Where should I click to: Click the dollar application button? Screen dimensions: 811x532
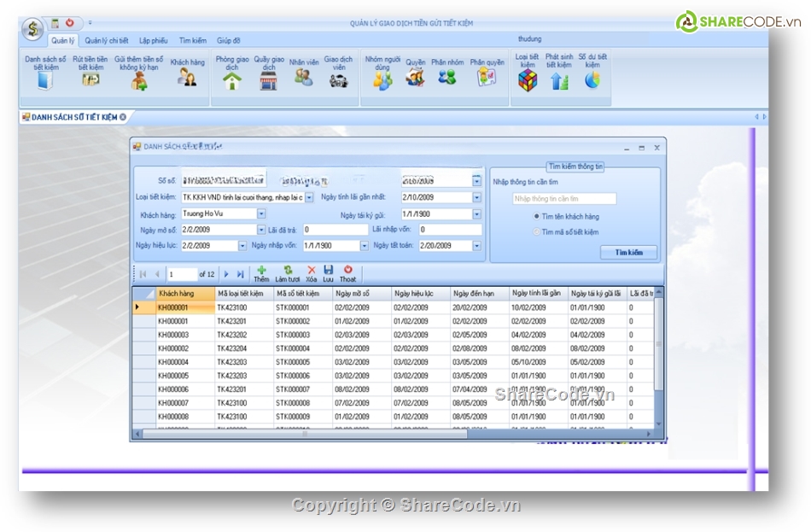click(32, 29)
